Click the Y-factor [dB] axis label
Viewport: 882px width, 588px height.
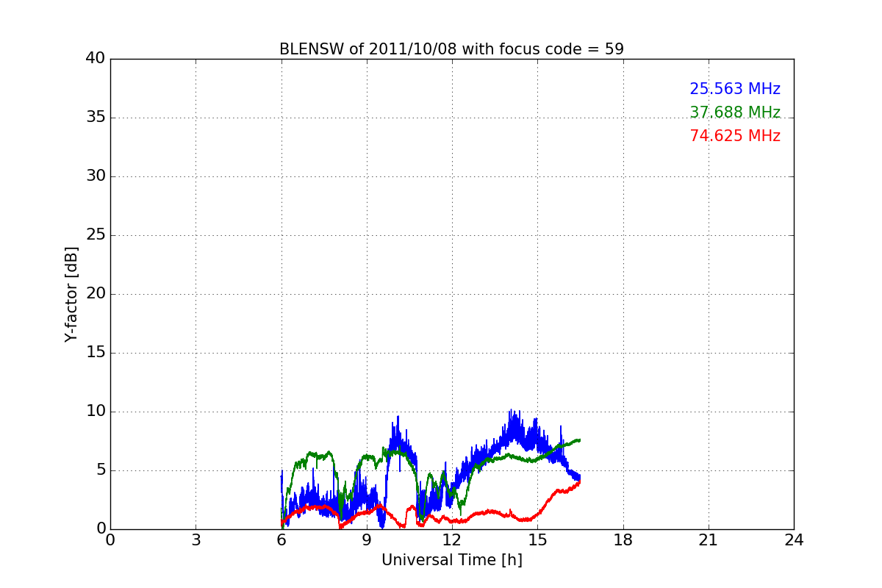click(x=71, y=294)
